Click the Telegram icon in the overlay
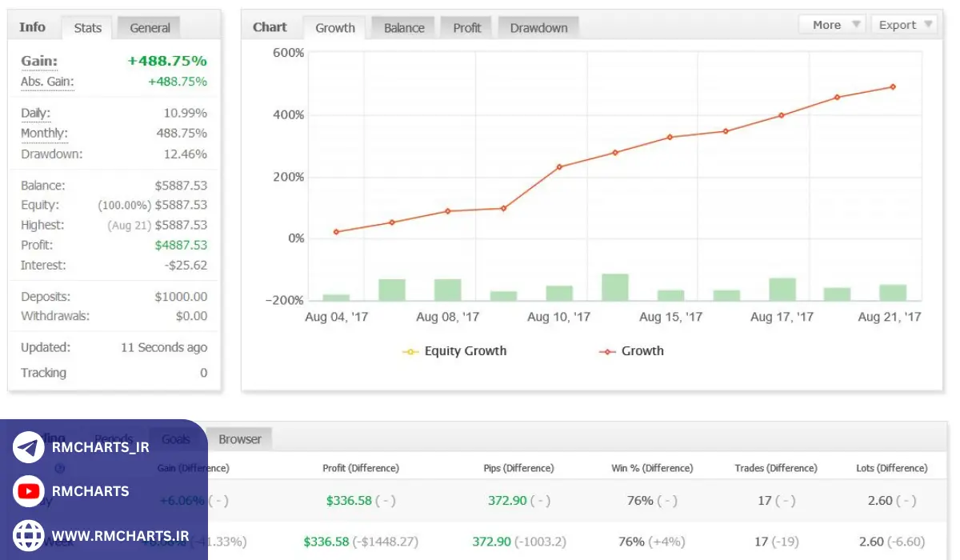Viewport: 960px width, 560px height. point(29,447)
